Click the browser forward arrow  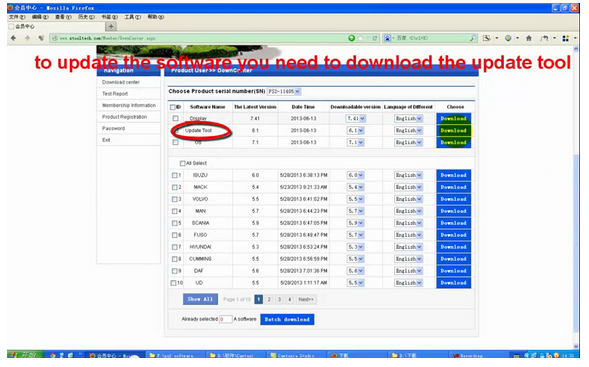click(27, 38)
